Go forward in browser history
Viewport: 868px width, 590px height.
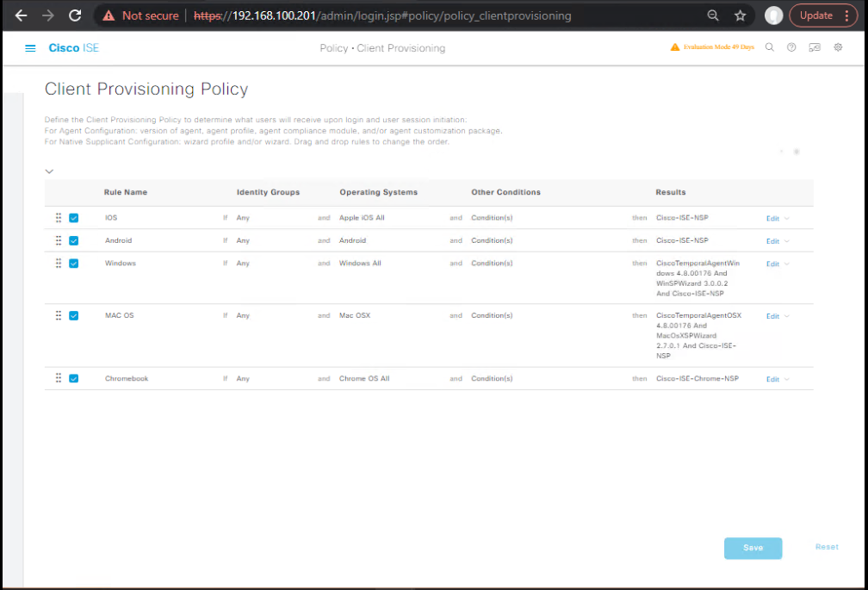click(x=48, y=16)
